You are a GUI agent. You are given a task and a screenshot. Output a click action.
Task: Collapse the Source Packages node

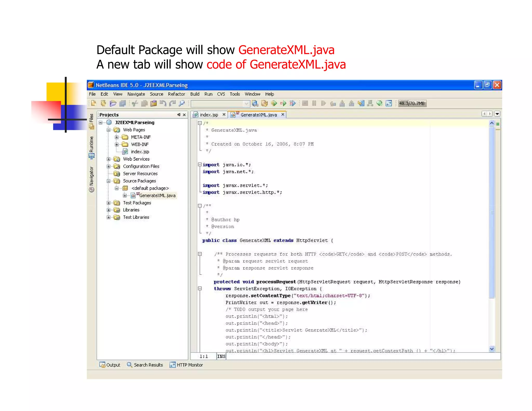[109, 181]
